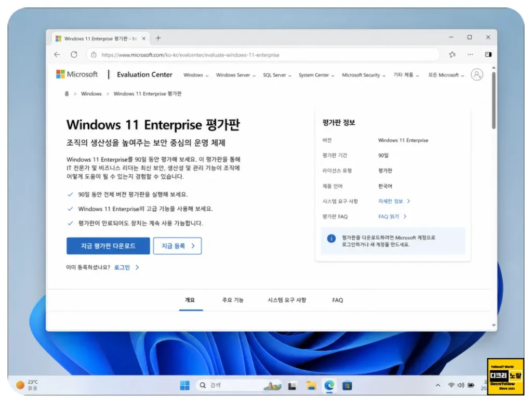Open the FAQ 읽기 link
The height and width of the screenshot is (403, 532).
[392, 217]
